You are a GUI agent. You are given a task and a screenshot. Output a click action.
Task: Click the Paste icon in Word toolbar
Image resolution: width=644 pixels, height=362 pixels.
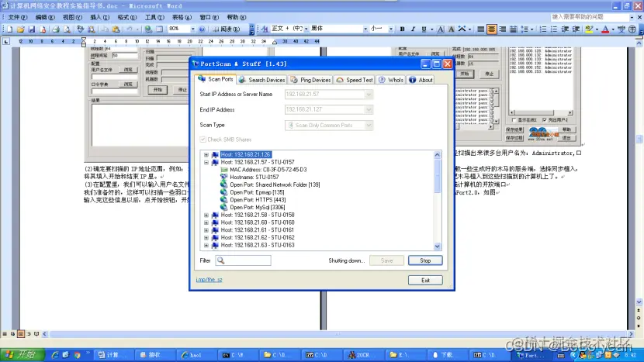[x=116, y=29]
